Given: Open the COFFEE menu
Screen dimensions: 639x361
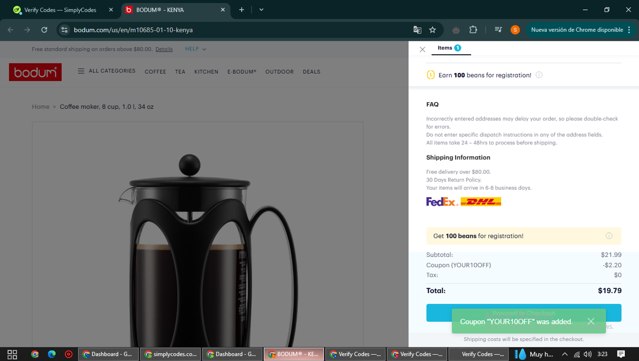Looking at the screenshot, I should pyautogui.click(x=155, y=72).
